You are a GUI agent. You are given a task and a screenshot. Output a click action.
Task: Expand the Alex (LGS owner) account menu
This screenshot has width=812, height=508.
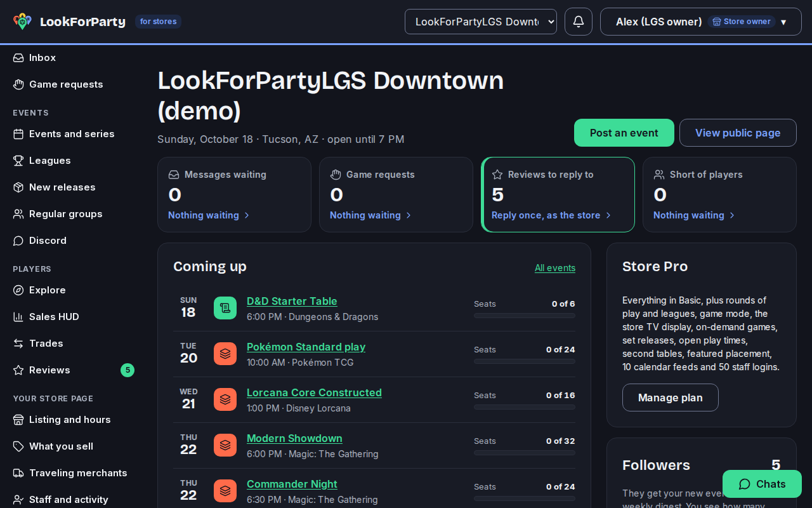[x=701, y=22]
